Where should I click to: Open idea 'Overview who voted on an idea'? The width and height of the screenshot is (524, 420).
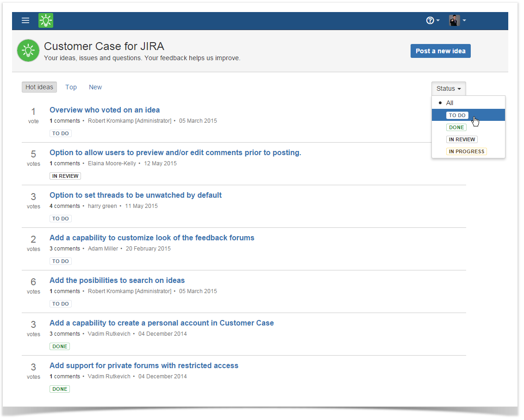click(105, 110)
